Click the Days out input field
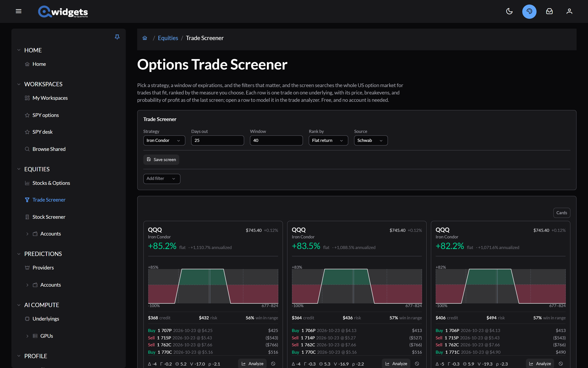The width and height of the screenshot is (588, 368). 217,140
